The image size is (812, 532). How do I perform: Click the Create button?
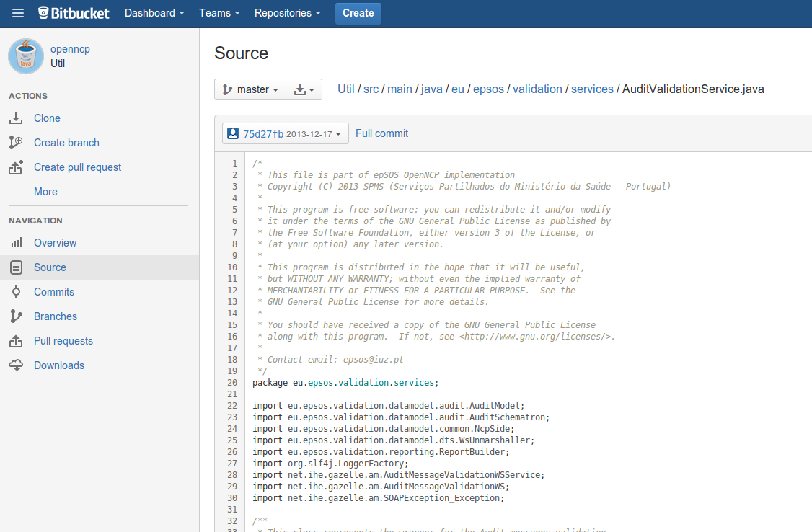pyautogui.click(x=358, y=14)
